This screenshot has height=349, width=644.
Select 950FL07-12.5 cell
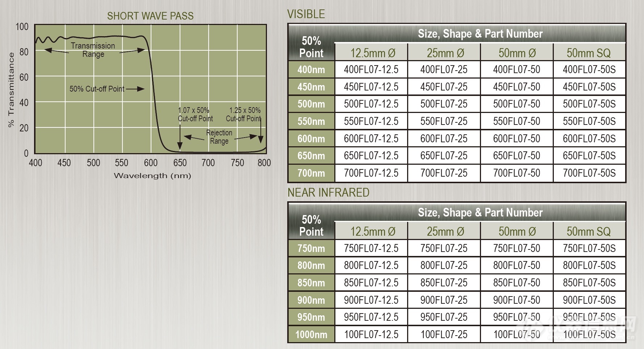click(x=371, y=317)
